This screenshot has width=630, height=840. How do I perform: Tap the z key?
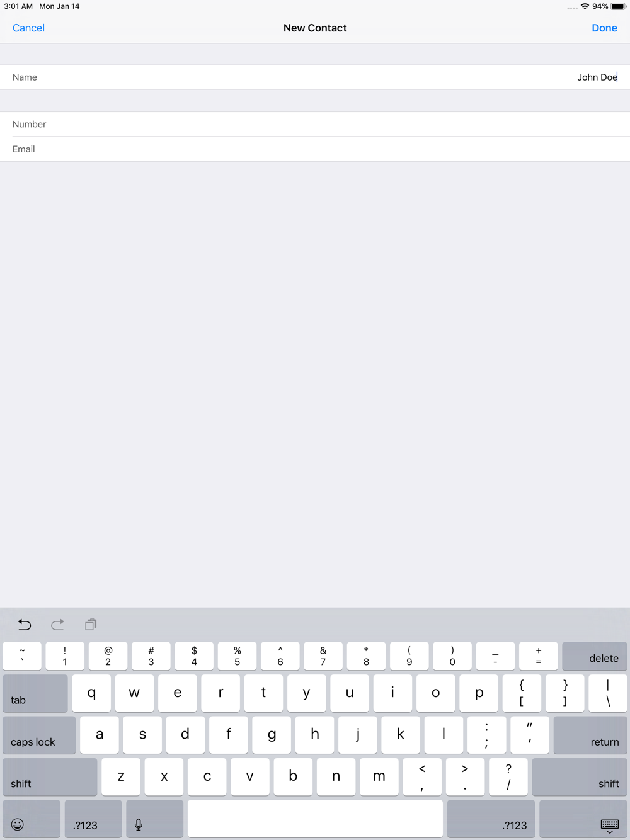pyautogui.click(x=121, y=777)
